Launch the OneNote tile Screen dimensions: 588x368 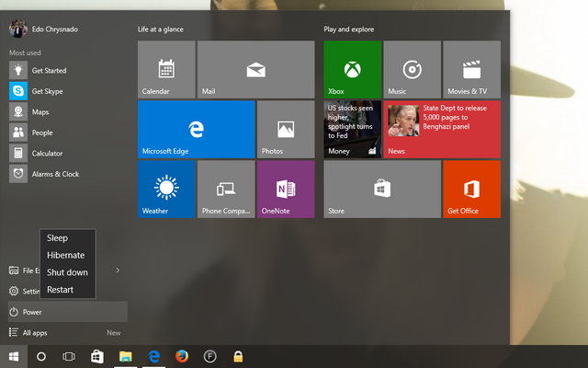(x=286, y=190)
